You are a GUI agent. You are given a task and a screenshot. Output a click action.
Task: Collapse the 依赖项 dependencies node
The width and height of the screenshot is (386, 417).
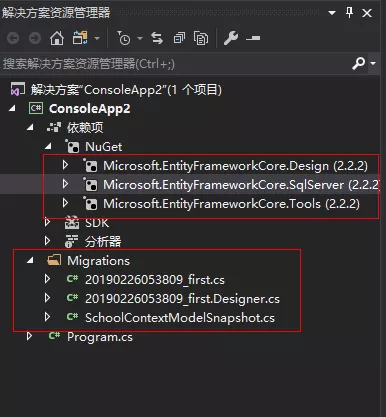[x=30, y=127]
